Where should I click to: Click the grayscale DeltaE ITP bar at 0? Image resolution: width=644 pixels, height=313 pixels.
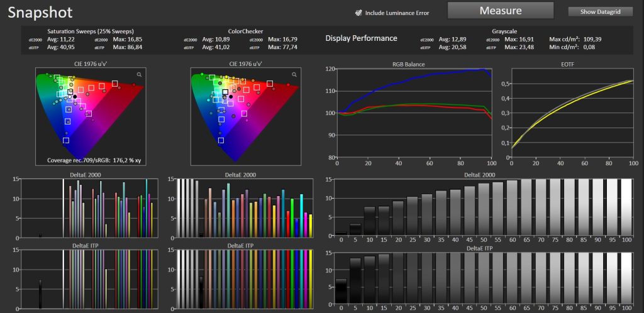(341, 292)
